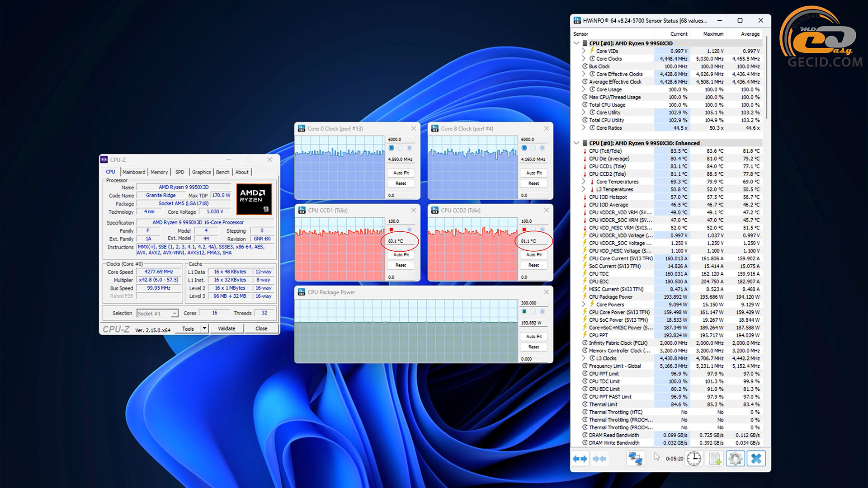Expand the Core Temperatures row

pos(584,182)
